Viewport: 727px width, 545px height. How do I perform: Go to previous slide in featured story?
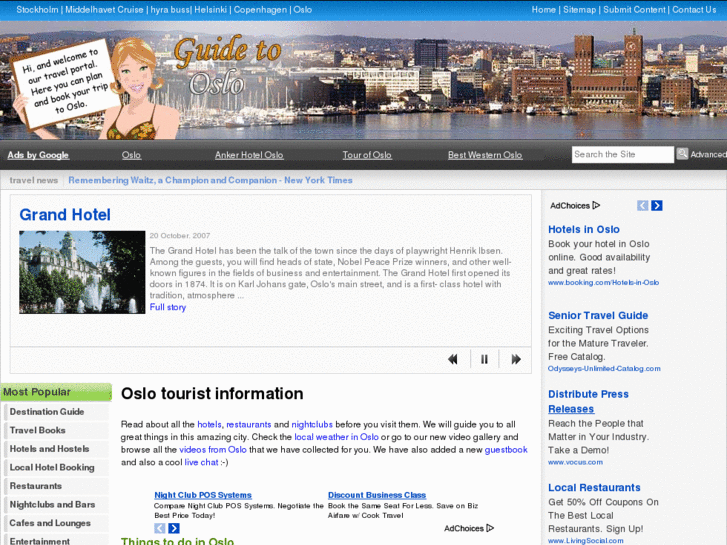point(453,359)
